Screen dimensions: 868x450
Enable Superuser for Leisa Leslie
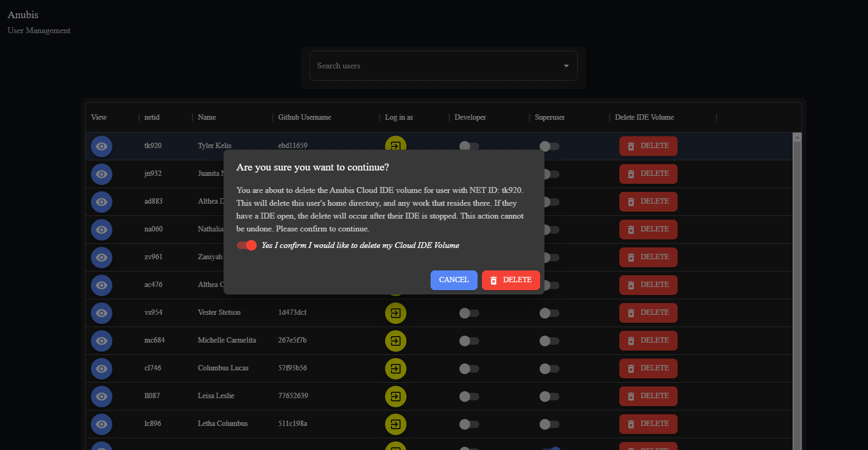point(549,397)
